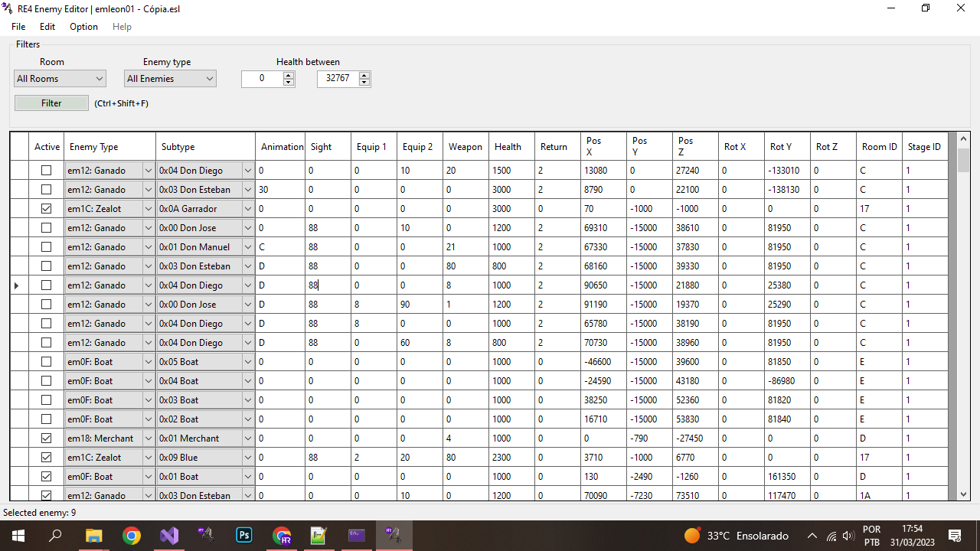
Task: Show hidden system tray icons
Action: (812, 536)
